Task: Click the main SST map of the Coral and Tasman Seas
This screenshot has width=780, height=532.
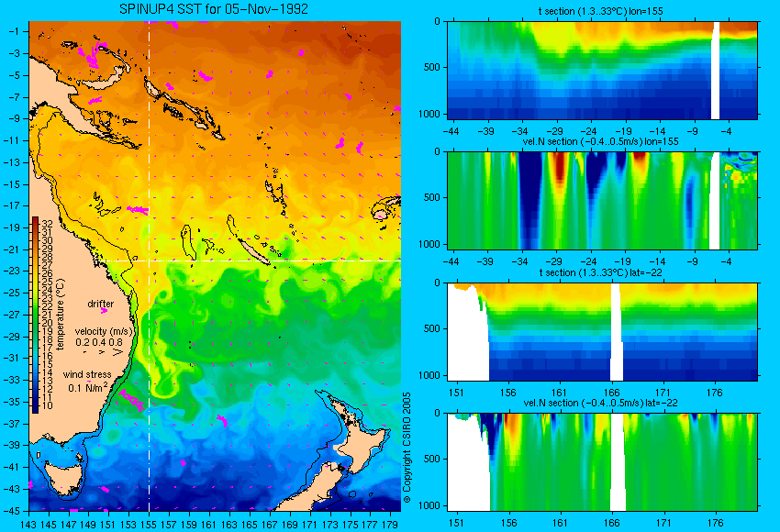Action: coord(215,266)
